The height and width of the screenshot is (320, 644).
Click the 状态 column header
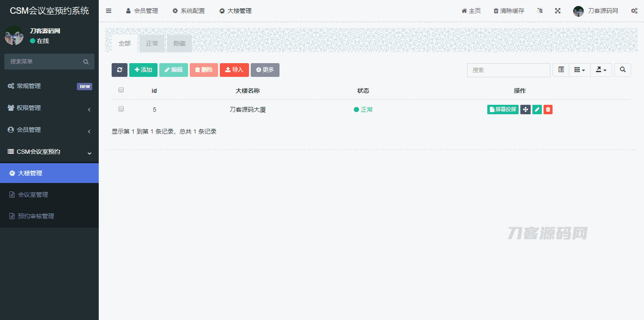click(x=363, y=91)
